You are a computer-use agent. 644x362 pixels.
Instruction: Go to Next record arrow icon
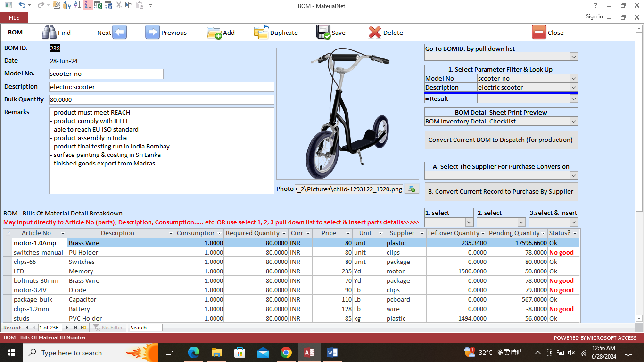click(119, 32)
